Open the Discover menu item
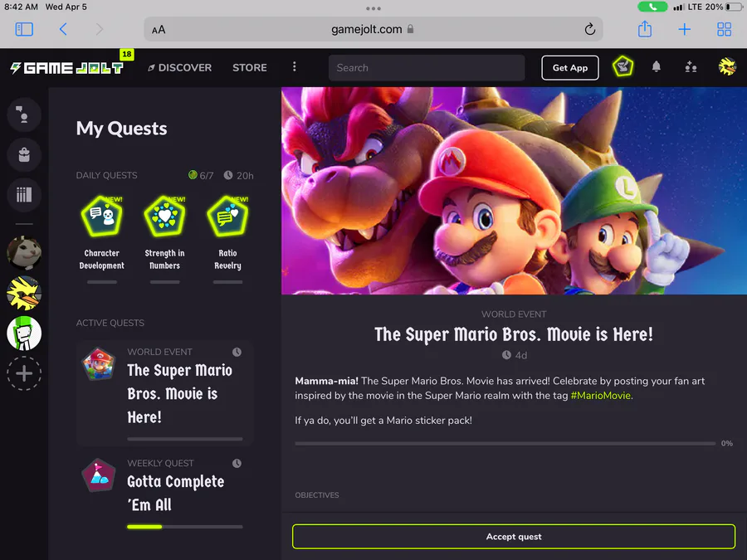This screenshot has width=747, height=560. click(179, 68)
